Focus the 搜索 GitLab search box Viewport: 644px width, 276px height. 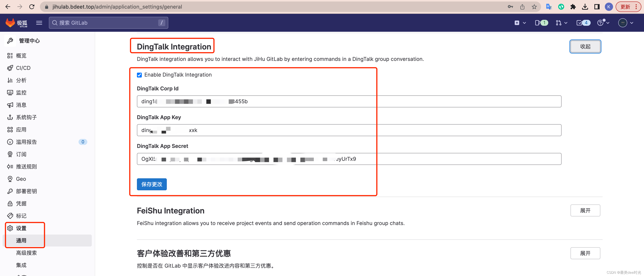pos(108,23)
